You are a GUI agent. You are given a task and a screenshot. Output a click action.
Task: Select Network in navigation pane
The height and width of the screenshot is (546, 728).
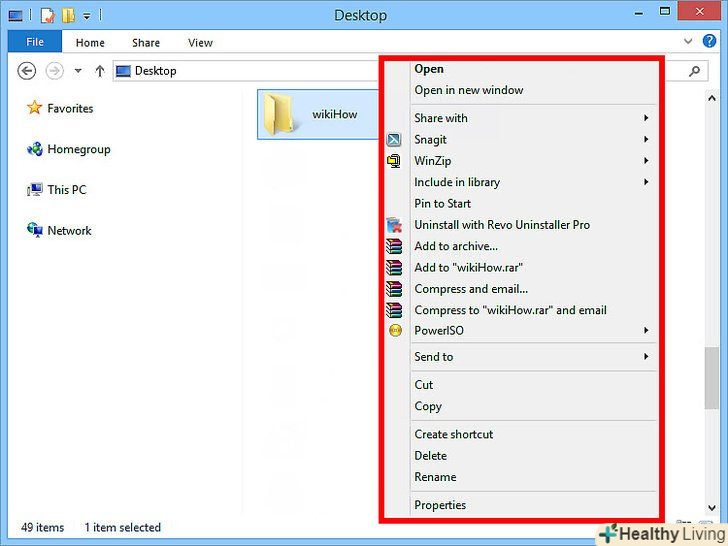pyautogui.click(x=70, y=230)
